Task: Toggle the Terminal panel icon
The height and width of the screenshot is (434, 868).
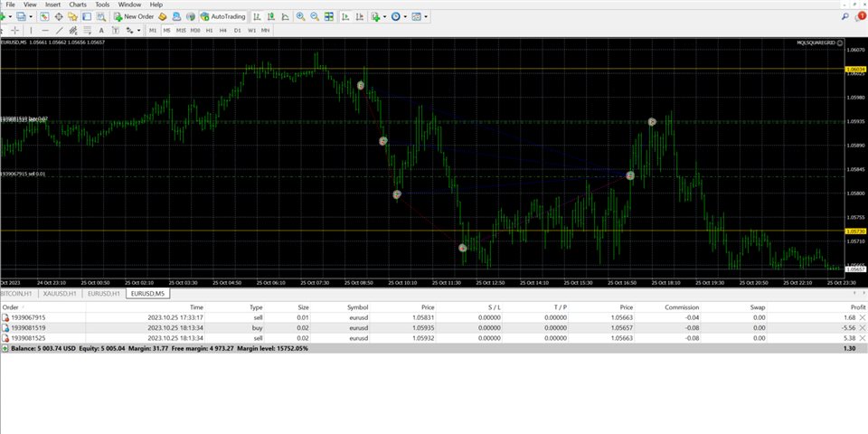Action: (x=87, y=16)
